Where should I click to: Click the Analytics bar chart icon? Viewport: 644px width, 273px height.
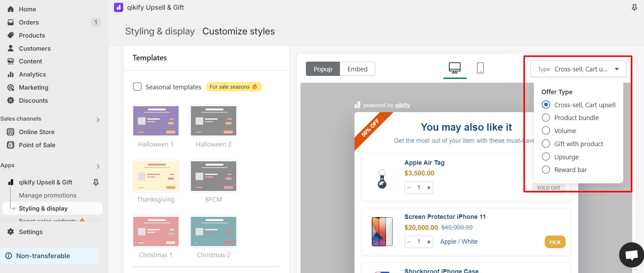(x=11, y=74)
